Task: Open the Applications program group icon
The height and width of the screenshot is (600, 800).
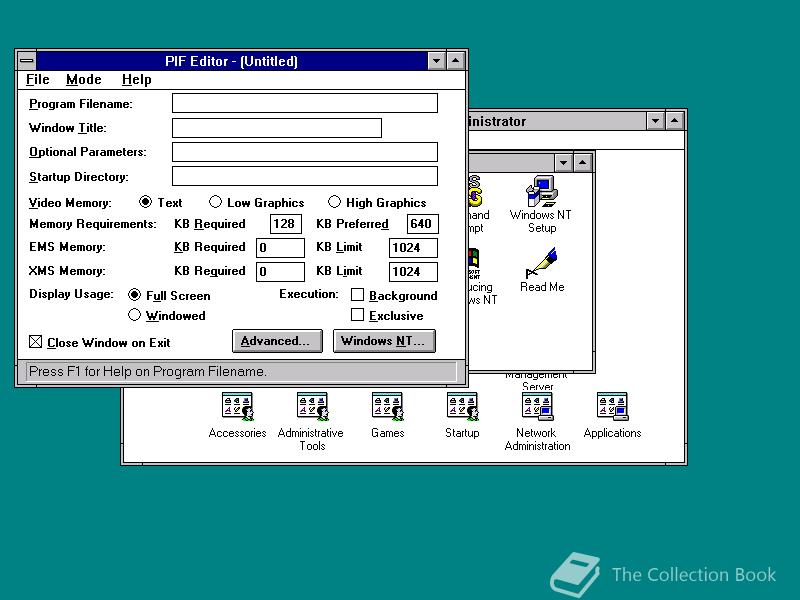Action: pos(612,406)
